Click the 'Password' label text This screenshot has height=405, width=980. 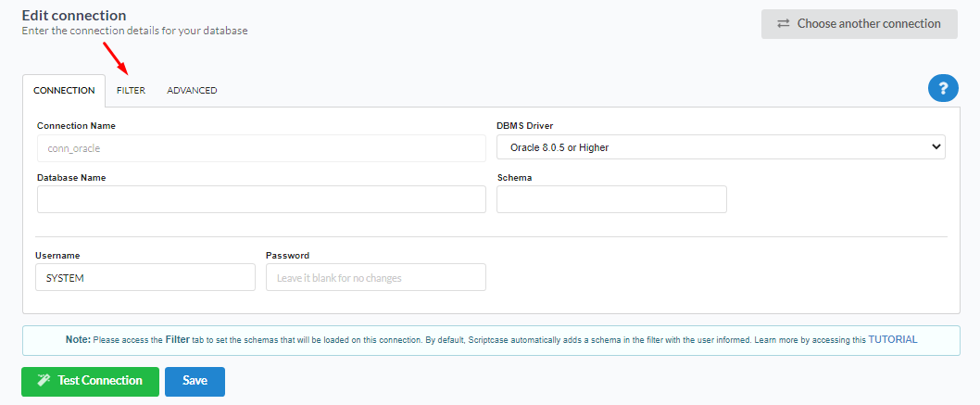(287, 256)
